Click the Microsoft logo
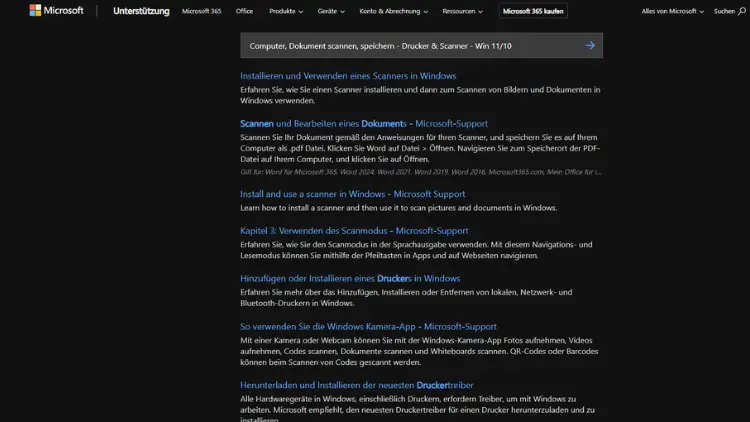The width and height of the screenshot is (750, 422). click(56, 11)
